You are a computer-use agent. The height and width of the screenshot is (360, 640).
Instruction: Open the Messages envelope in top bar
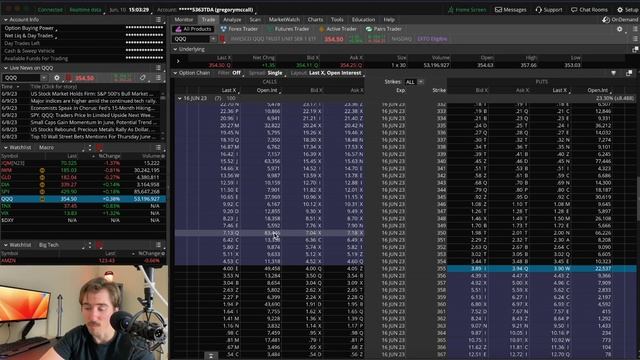510,10
